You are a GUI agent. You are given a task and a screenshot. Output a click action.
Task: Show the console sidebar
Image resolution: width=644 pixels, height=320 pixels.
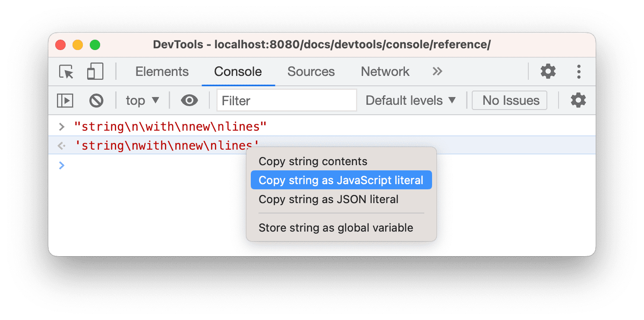click(x=65, y=100)
